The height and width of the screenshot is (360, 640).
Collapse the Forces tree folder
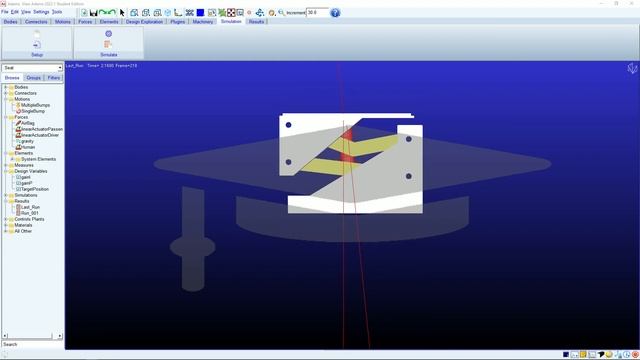coord(6,117)
